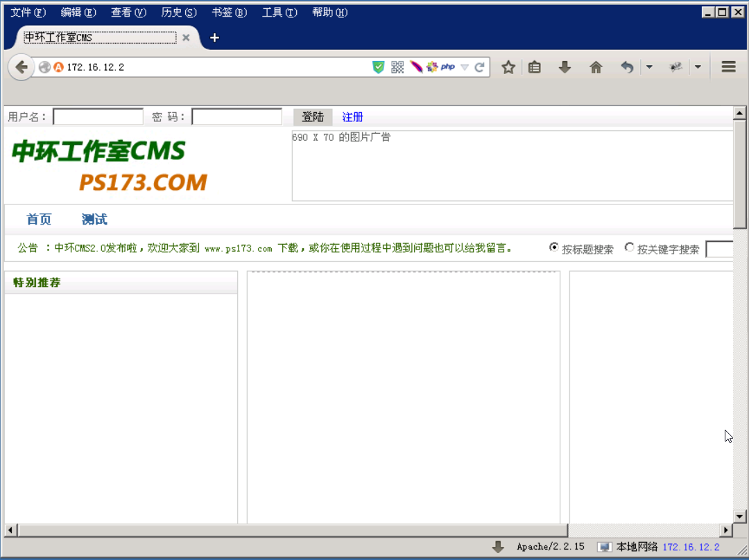Go to the browser home page

click(x=595, y=67)
